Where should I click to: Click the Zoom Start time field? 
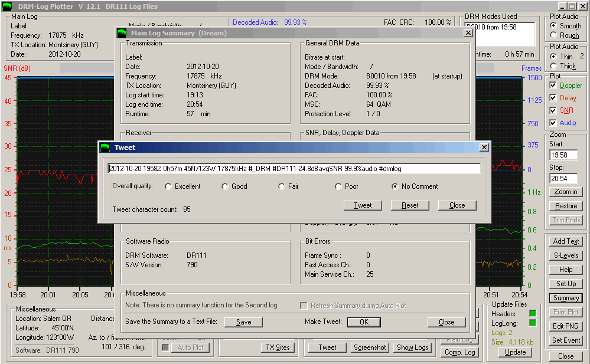coord(563,155)
